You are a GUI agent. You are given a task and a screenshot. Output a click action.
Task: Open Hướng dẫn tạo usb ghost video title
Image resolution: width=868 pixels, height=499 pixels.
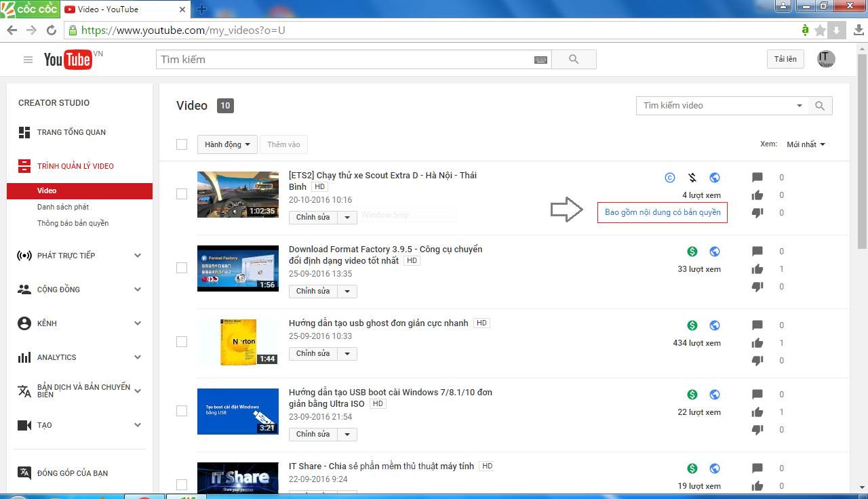click(378, 323)
